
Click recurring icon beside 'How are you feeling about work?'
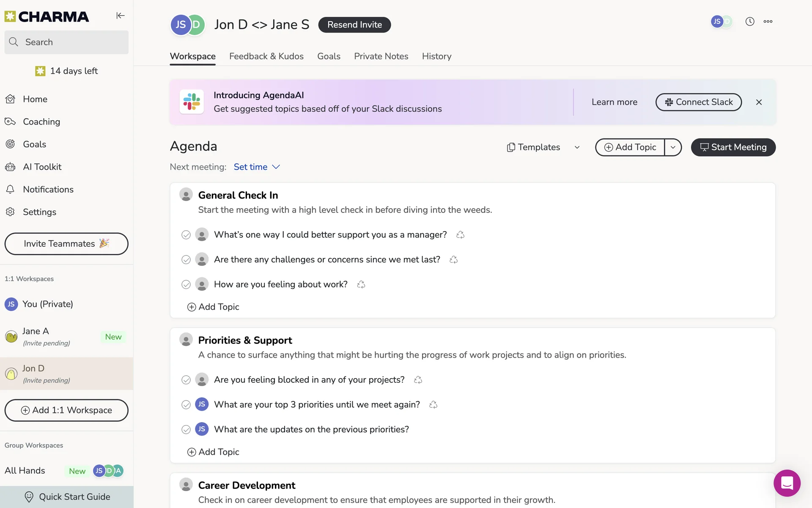(x=361, y=284)
